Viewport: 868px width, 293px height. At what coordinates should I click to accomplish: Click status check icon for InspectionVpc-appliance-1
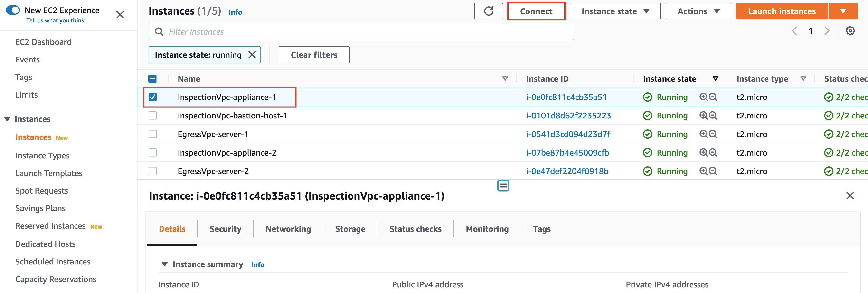[x=828, y=97]
